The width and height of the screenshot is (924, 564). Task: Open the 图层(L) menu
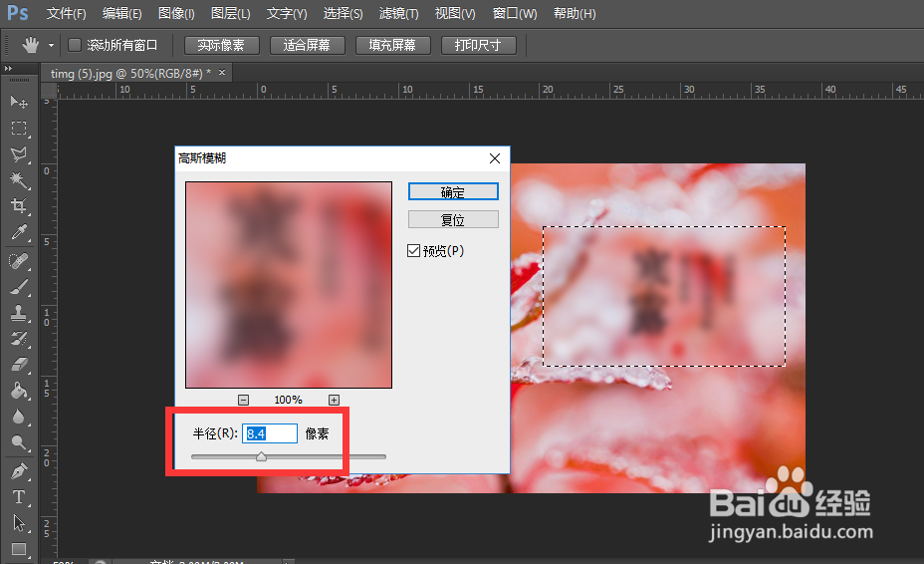click(x=230, y=13)
